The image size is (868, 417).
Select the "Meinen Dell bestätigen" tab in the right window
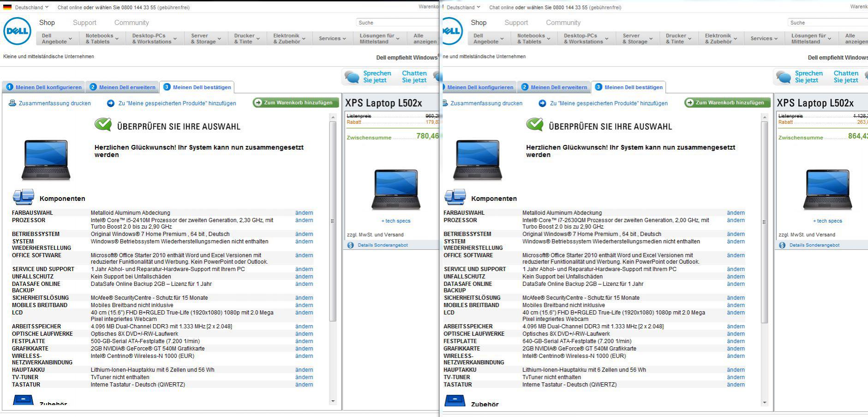(x=629, y=87)
